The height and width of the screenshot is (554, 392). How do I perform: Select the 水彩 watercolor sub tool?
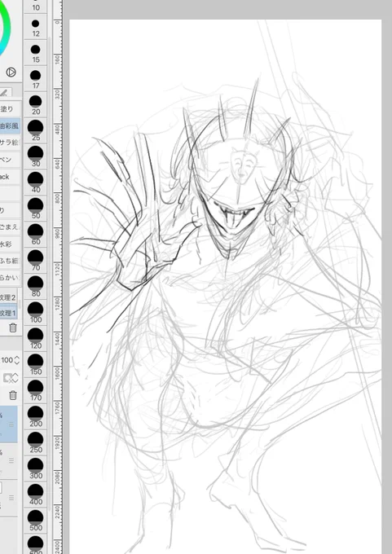(10, 244)
